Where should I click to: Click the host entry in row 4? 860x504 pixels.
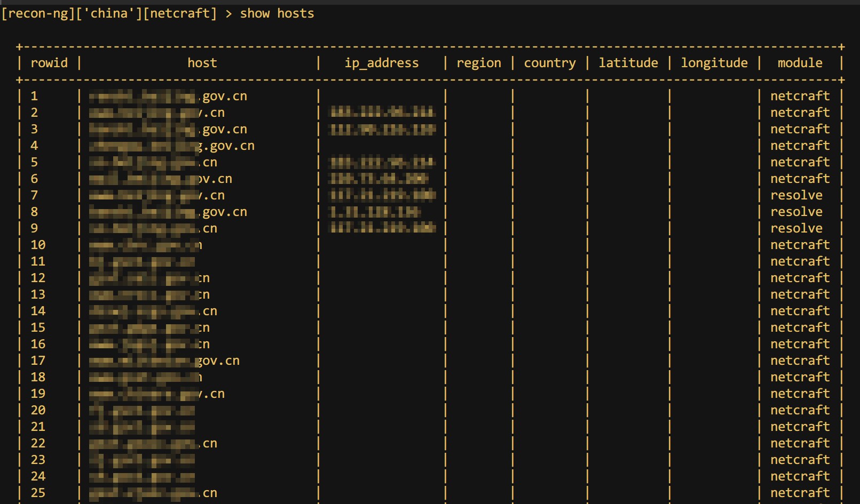(x=171, y=146)
